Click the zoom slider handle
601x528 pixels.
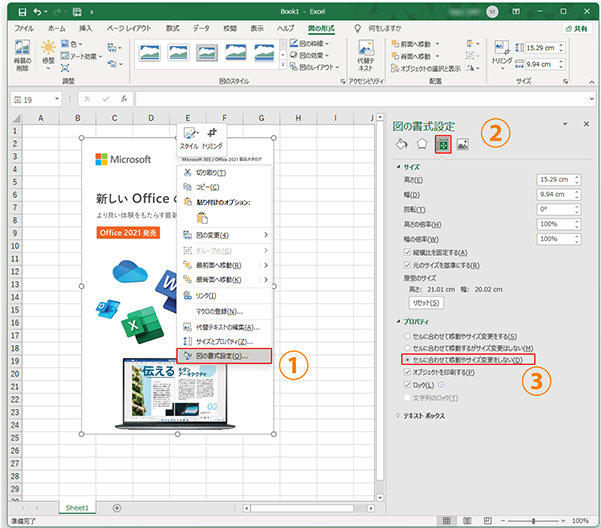pyautogui.click(x=533, y=521)
